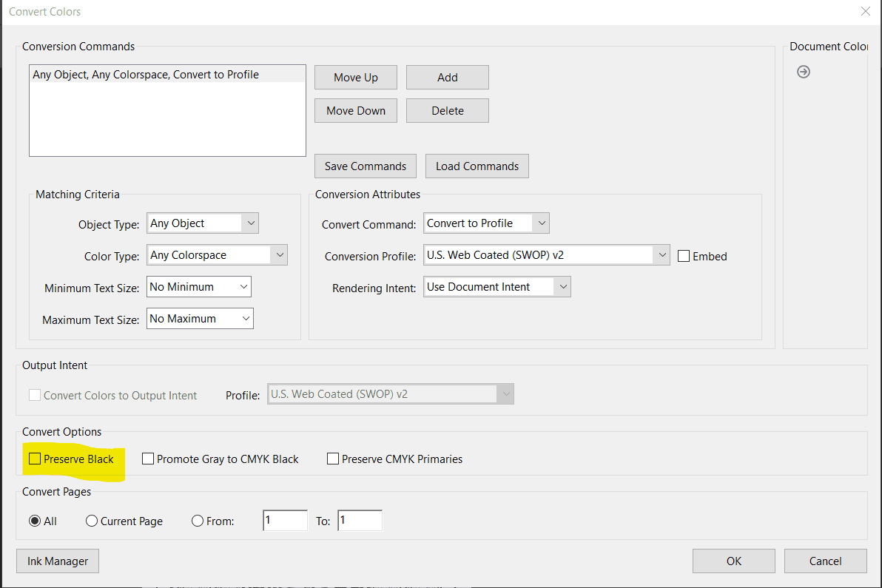The image size is (882, 588).
Task: Open the Ink Manager
Action: coord(57,561)
